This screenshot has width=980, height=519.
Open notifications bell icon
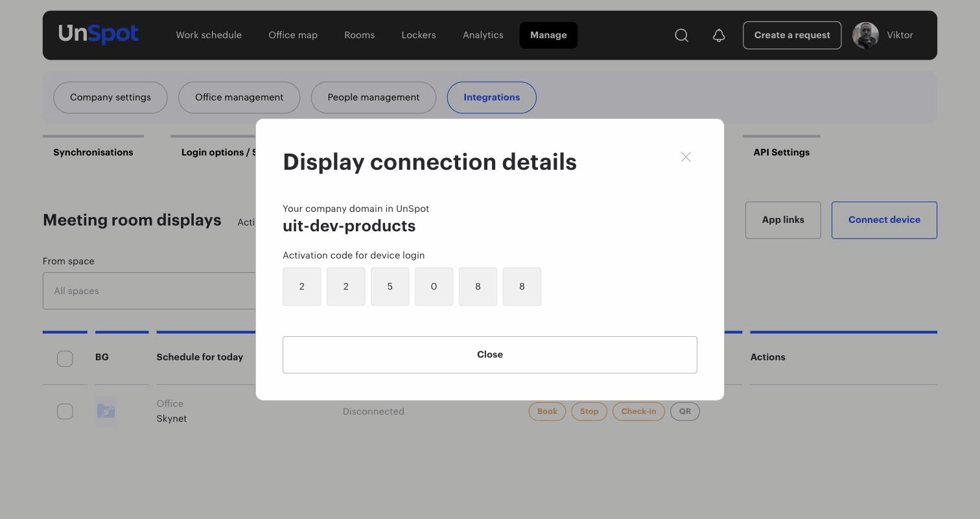pos(719,36)
